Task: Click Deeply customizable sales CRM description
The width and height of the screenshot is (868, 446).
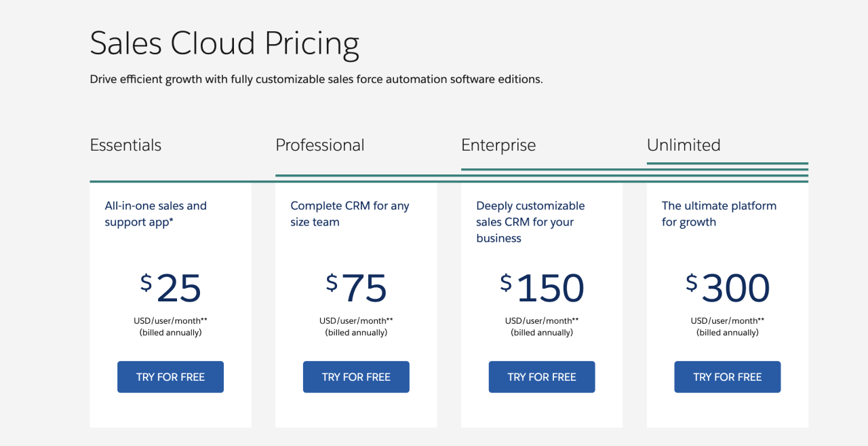Action: [x=530, y=221]
